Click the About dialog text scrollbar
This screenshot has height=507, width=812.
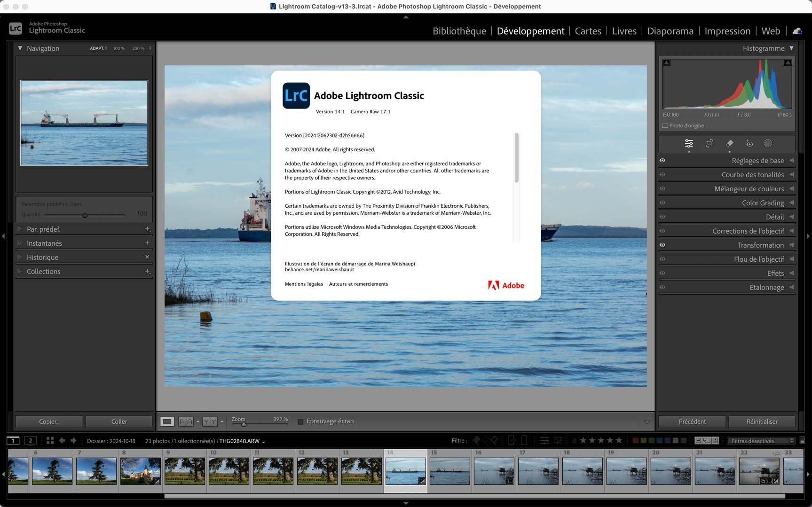pos(516,158)
